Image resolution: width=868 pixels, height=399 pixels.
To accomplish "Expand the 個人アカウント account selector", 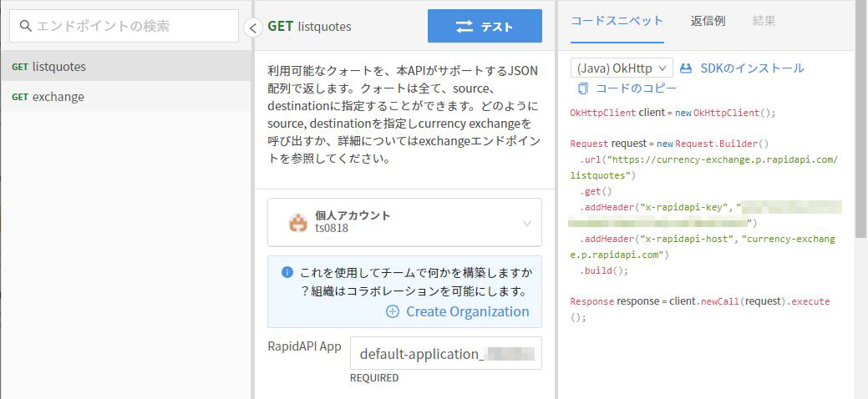I will click(527, 222).
